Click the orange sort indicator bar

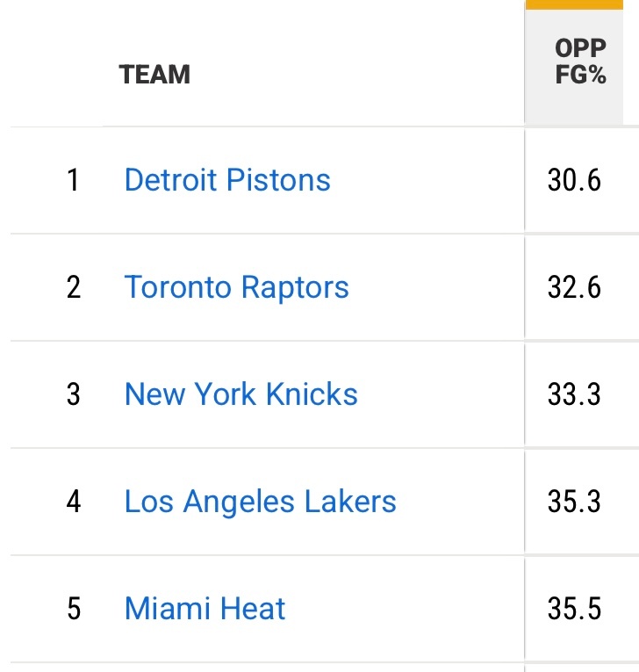coord(581,4)
